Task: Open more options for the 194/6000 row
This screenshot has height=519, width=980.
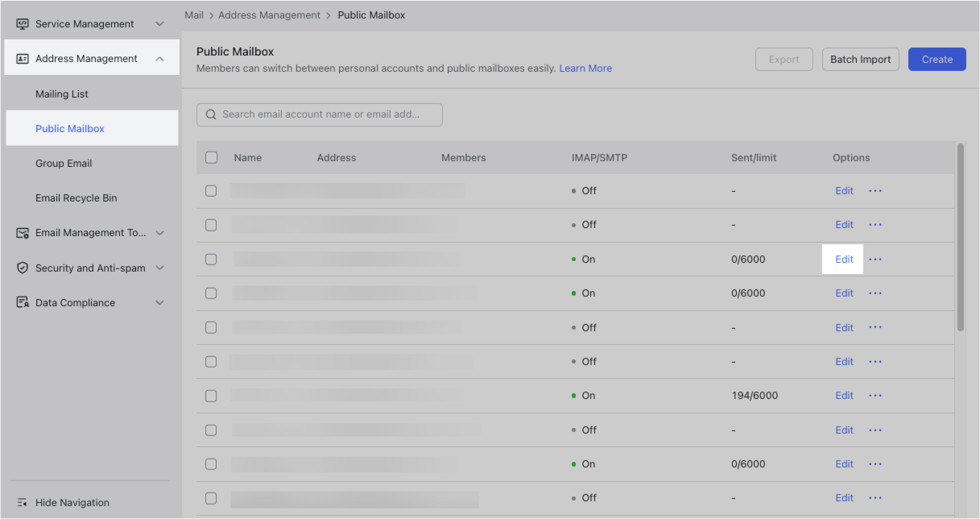Action: (875, 395)
